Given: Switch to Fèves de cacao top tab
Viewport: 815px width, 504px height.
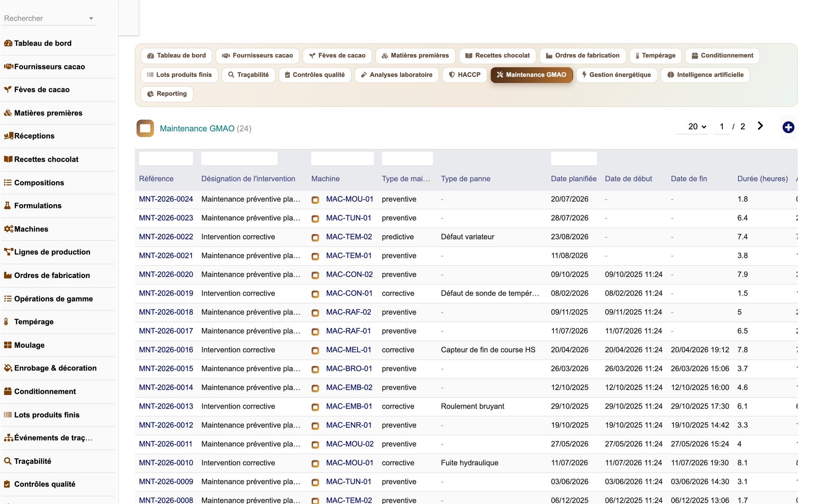Looking at the screenshot, I should pos(337,56).
